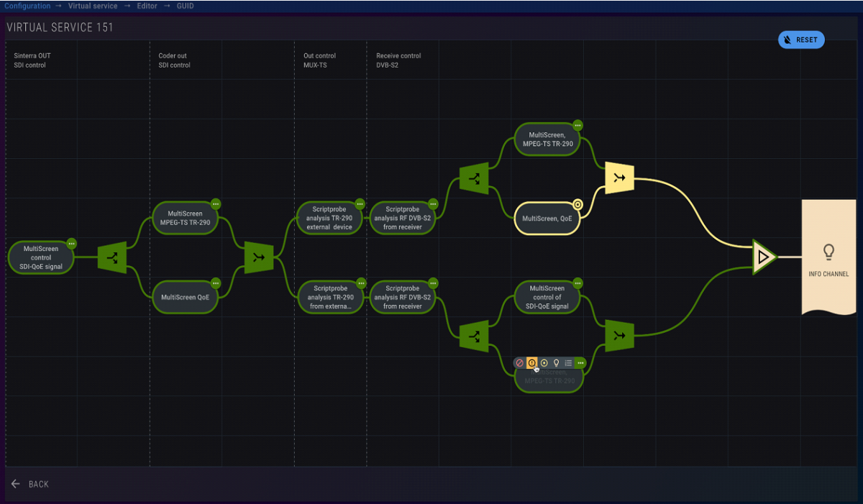Click the lightbulb icon in node toolbar
Viewport: 863px width, 504px height.
click(x=556, y=363)
